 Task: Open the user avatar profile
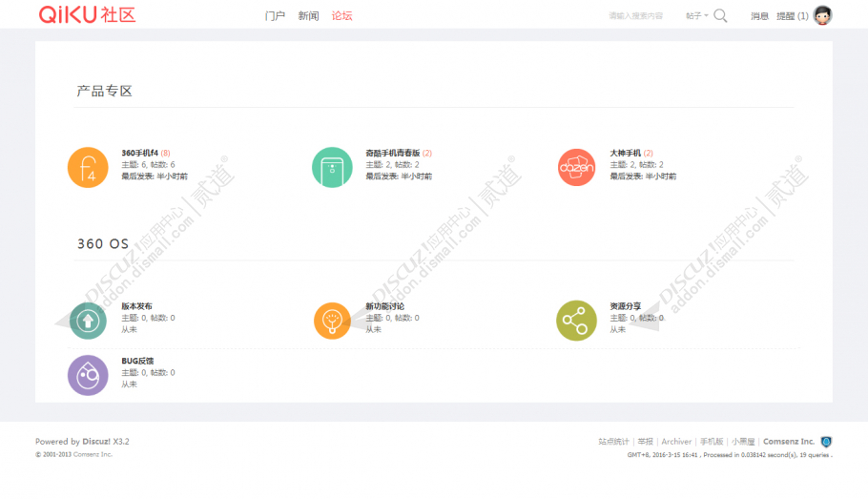822,15
